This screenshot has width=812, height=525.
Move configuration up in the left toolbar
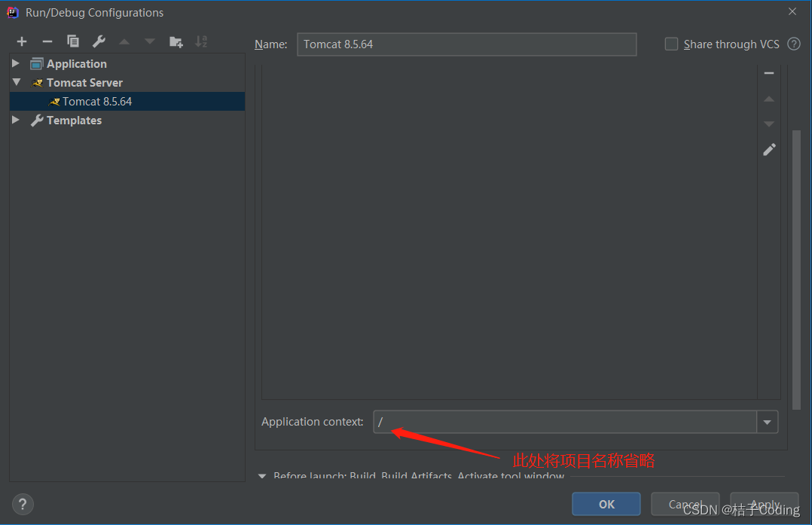(x=124, y=41)
